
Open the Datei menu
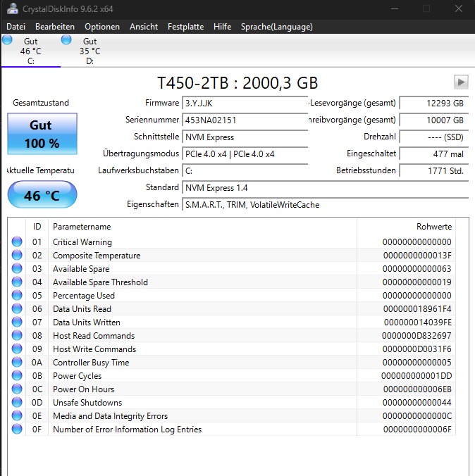(x=16, y=27)
